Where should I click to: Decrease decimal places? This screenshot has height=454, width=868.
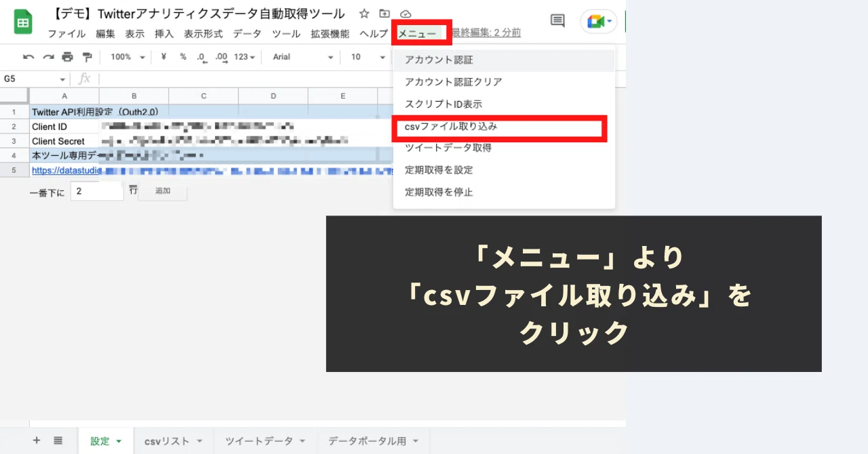[201, 57]
